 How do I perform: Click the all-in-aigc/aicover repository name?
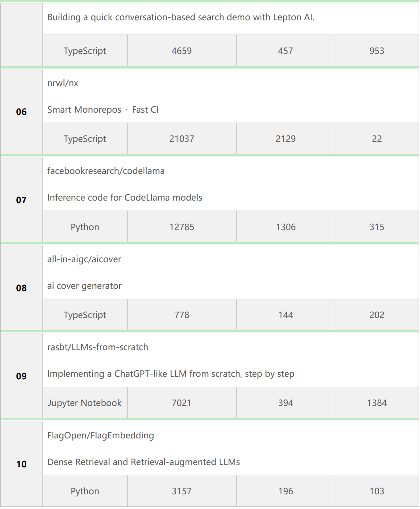click(84, 259)
